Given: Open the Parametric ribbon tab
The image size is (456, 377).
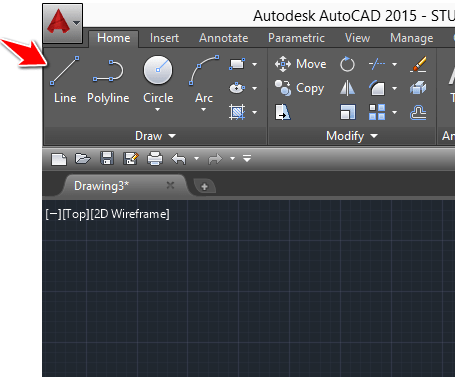Looking at the screenshot, I should [296, 38].
